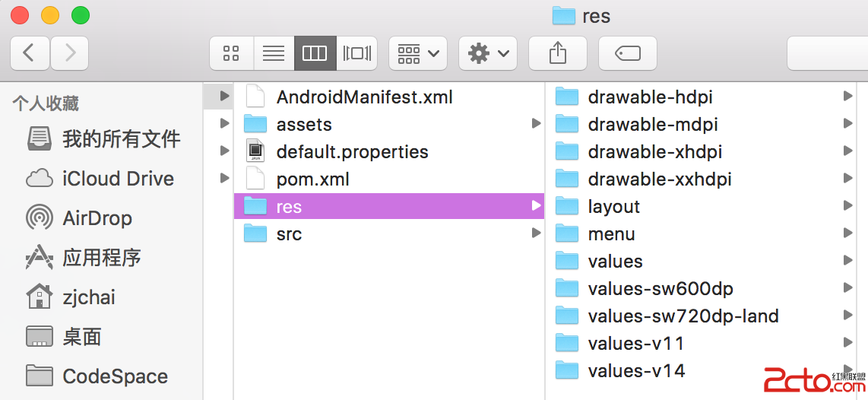Go forward to the next folder
This screenshot has width=868, height=400.
point(70,53)
